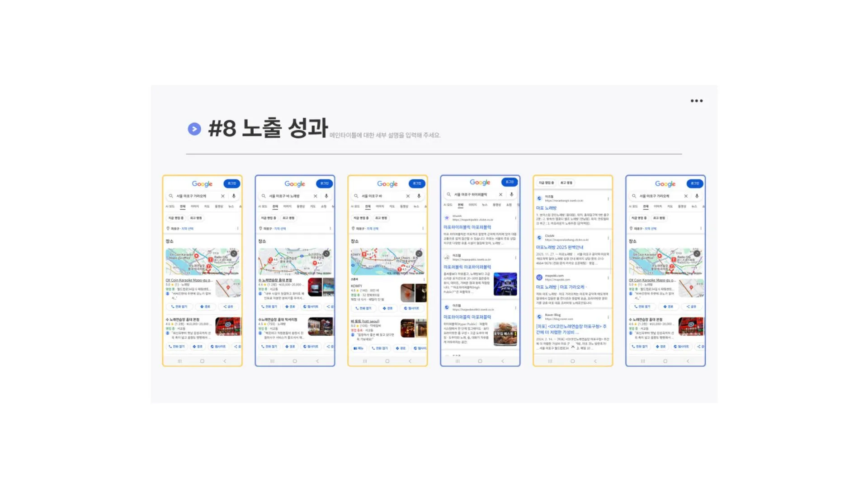Click the food photo thumbnail in the 하이퍼블릭 results
Screen dimensions: 868x488
pos(505,334)
